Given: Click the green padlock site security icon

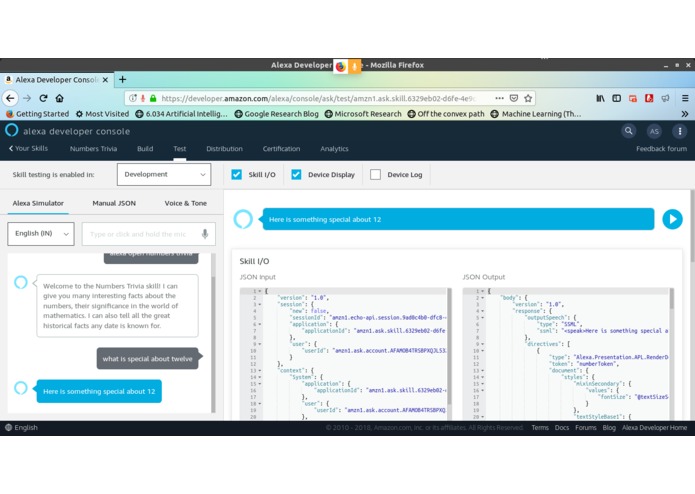Looking at the screenshot, I should coord(153,98).
